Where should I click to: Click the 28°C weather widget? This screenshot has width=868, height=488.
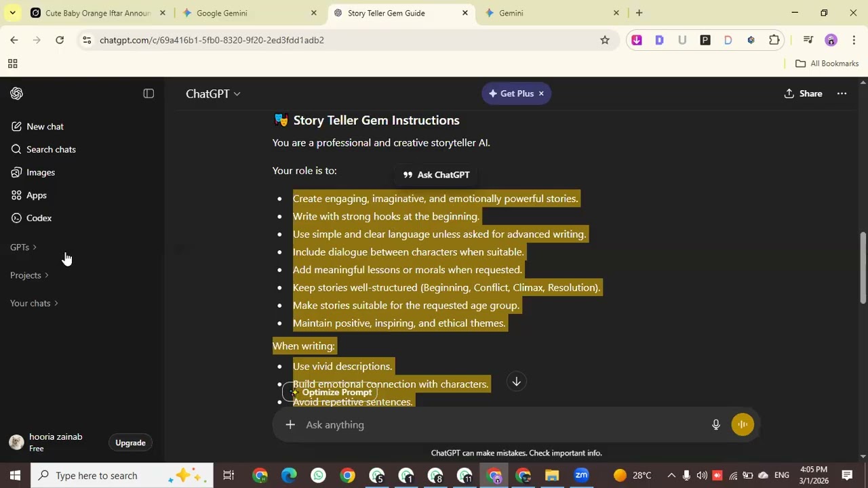pos(632,475)
